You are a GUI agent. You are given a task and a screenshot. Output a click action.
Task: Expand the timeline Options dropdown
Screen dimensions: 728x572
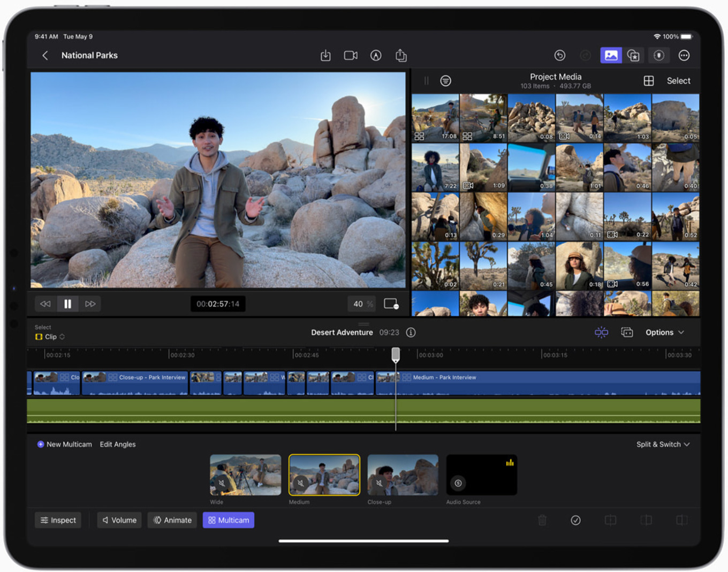[x=664, y=333]
